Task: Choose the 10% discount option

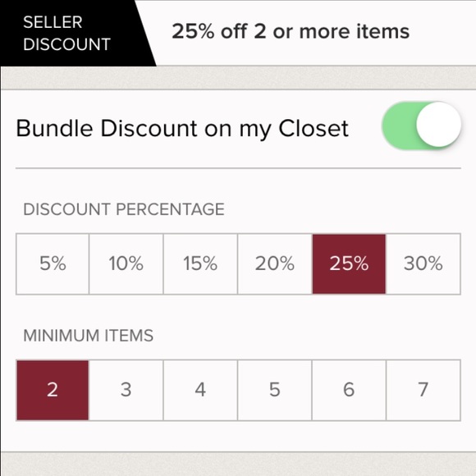Action: tap(126, 263)
